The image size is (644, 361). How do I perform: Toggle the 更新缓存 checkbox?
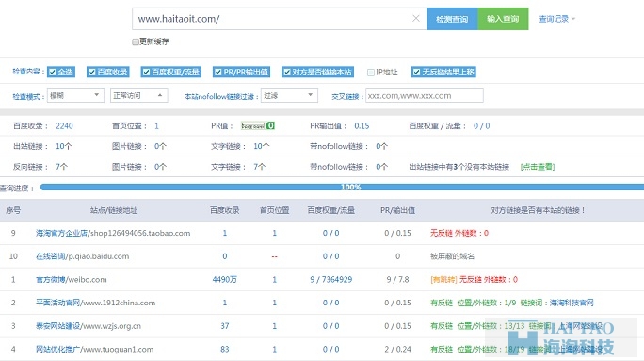coord(136,41)
